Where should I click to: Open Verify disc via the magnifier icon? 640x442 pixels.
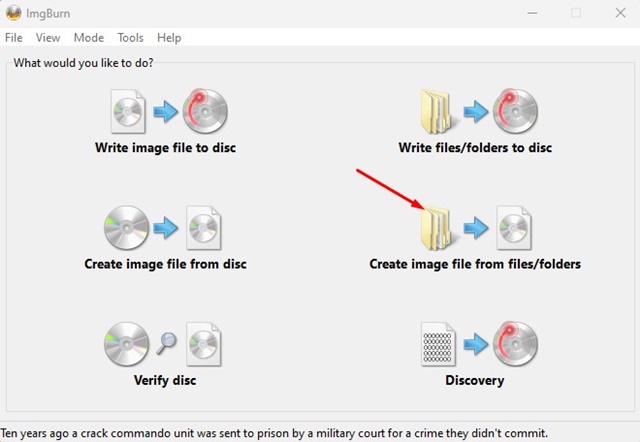point(166,343)
